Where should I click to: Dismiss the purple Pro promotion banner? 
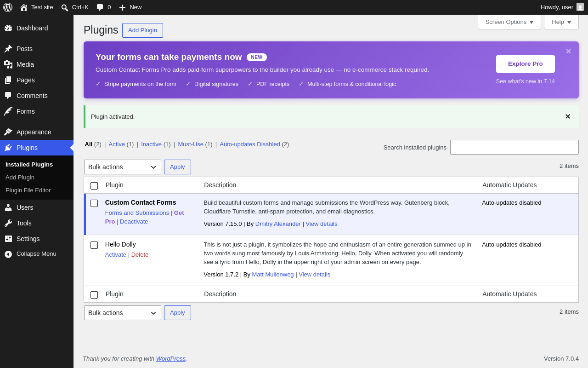(569, 51)
